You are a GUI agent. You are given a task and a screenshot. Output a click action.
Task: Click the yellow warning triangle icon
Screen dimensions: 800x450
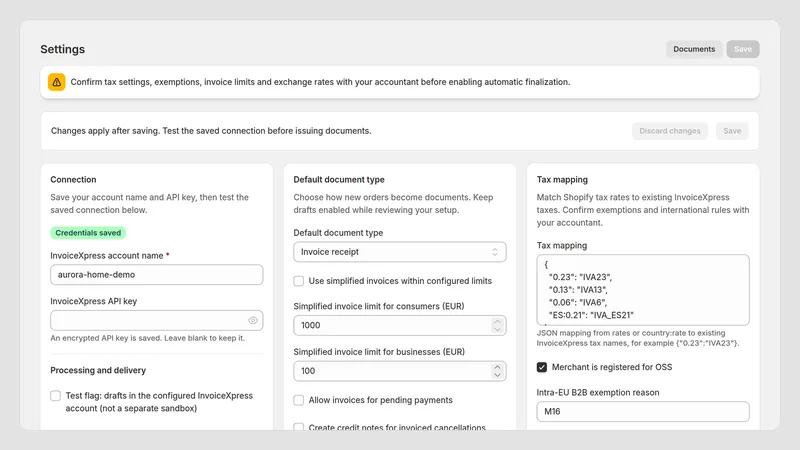pyautogui.click(x=57, y=82)
